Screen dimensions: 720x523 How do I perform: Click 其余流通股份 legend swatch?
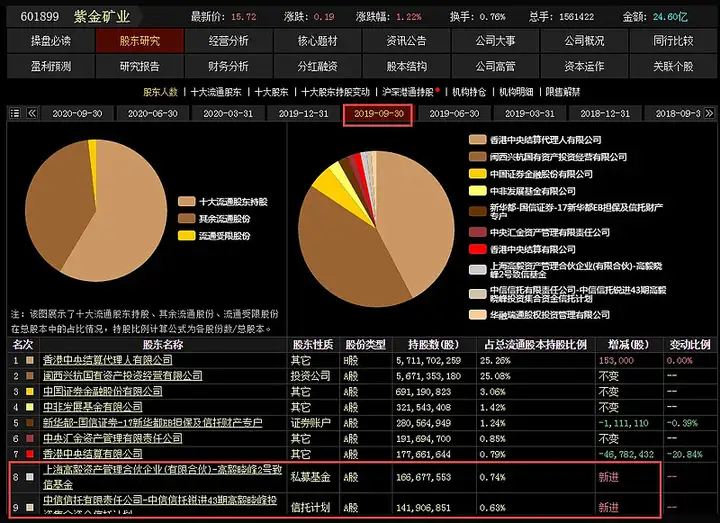click(187, 219)
